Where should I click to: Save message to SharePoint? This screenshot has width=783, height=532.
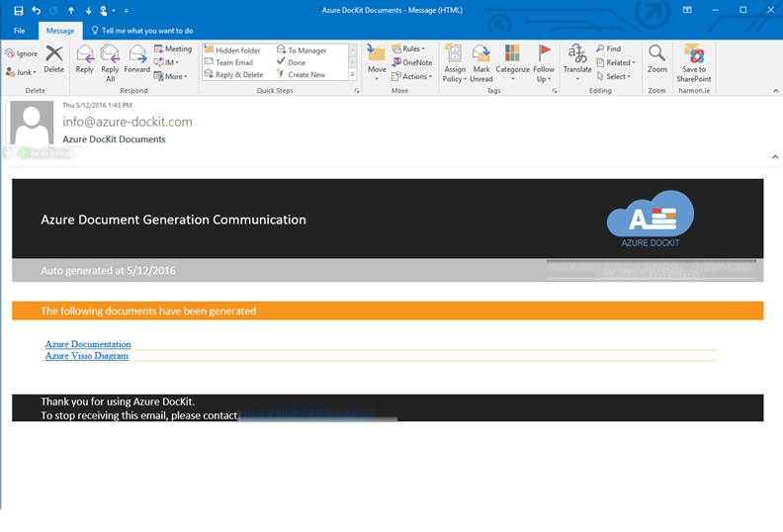coord(694,63)
